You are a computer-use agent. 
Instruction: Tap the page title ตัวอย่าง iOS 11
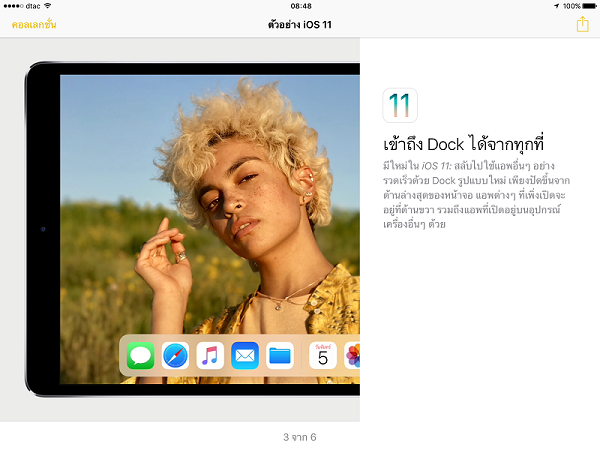click(300, 24)
